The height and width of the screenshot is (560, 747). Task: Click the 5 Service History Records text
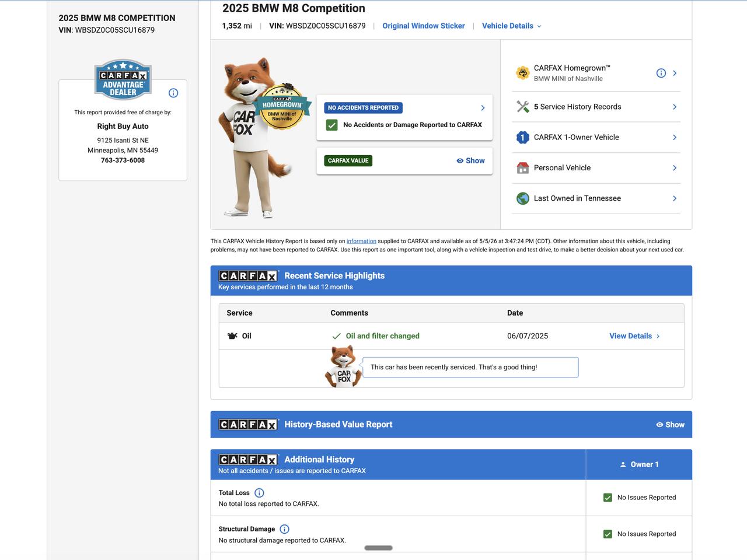[x=578, y=107]
